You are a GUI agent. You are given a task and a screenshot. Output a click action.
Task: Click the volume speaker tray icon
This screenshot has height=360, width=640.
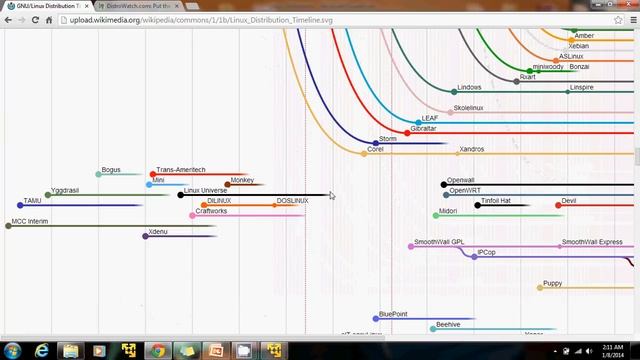pyautogui.click(x=589, y=351)
